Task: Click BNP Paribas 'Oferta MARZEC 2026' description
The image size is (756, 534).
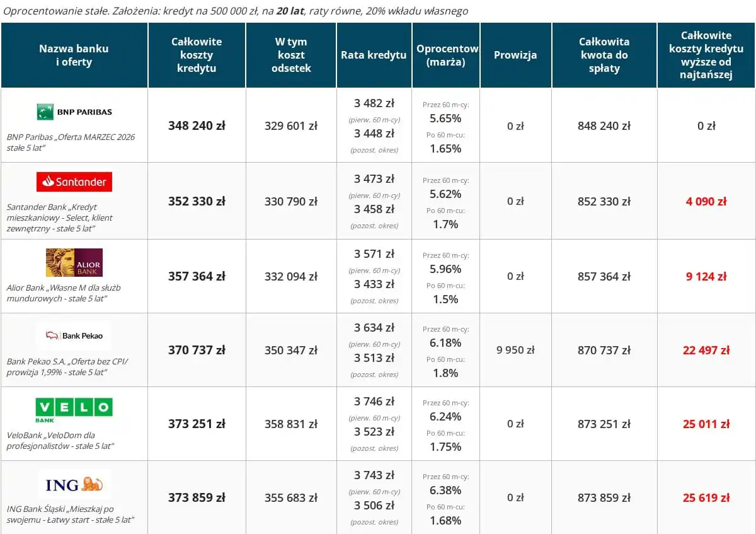Action: coord(71,142)
